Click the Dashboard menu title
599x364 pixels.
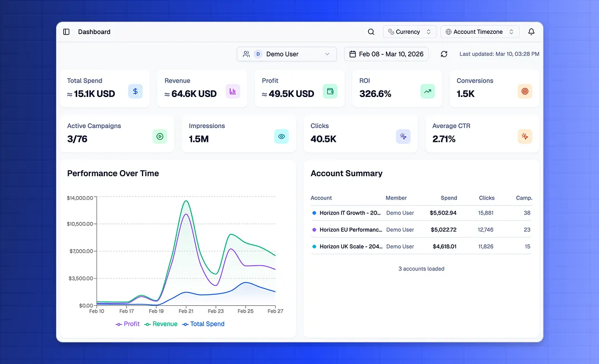coord(94,32)
